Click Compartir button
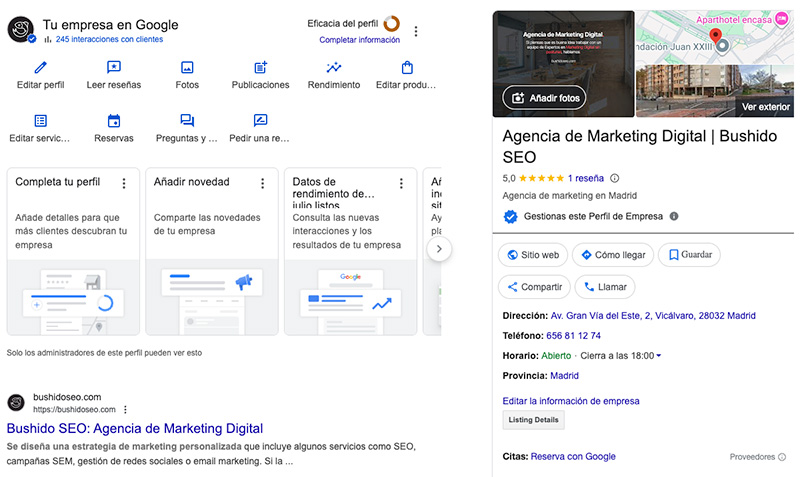The height and width of the screenshot is (477, 800). pos(534,287)
